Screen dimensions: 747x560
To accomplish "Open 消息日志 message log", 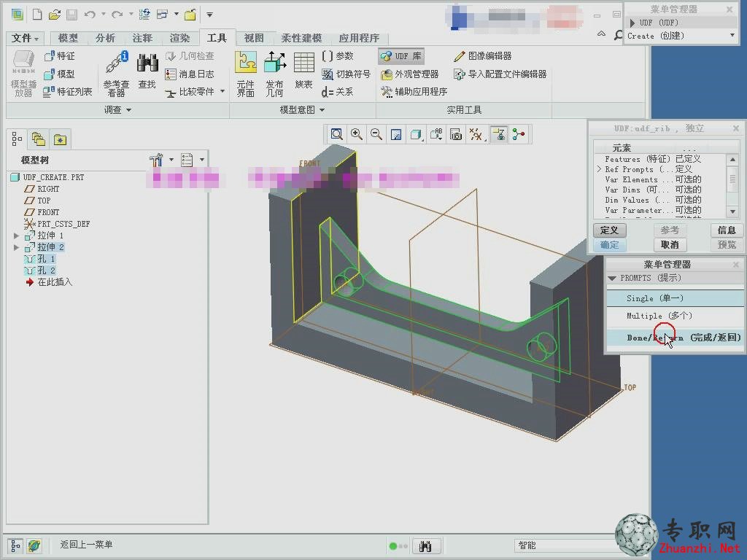I will click(190, 74).
